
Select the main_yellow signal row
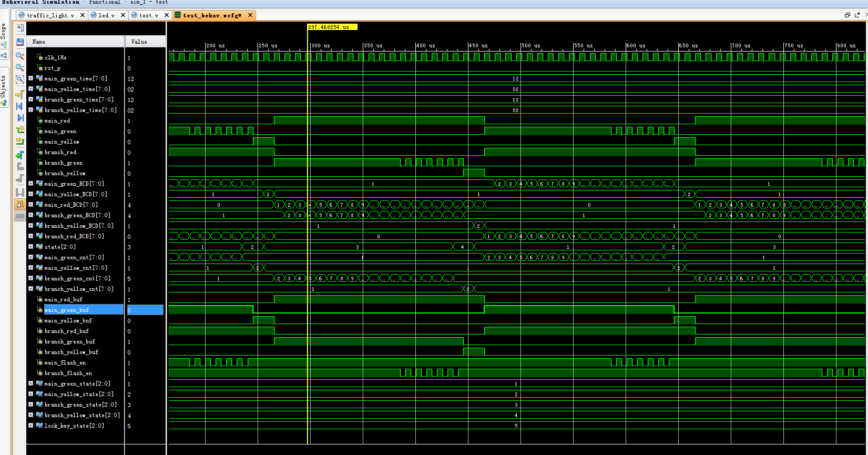[62, 141]
